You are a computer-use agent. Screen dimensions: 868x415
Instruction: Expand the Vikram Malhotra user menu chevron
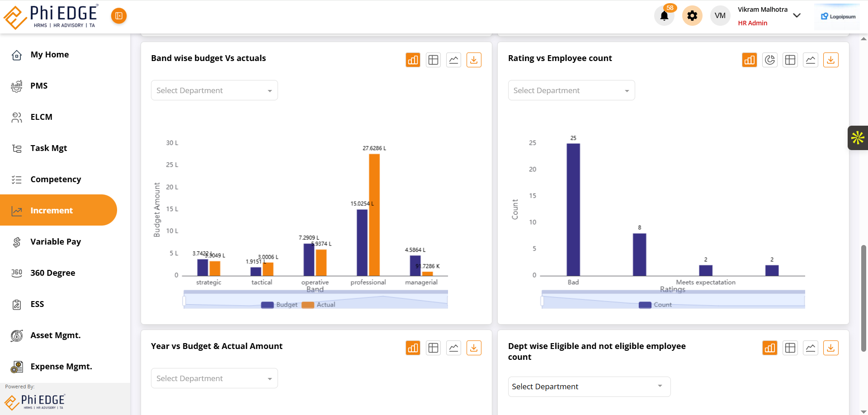pyautogui.click(x=797, y=15)
